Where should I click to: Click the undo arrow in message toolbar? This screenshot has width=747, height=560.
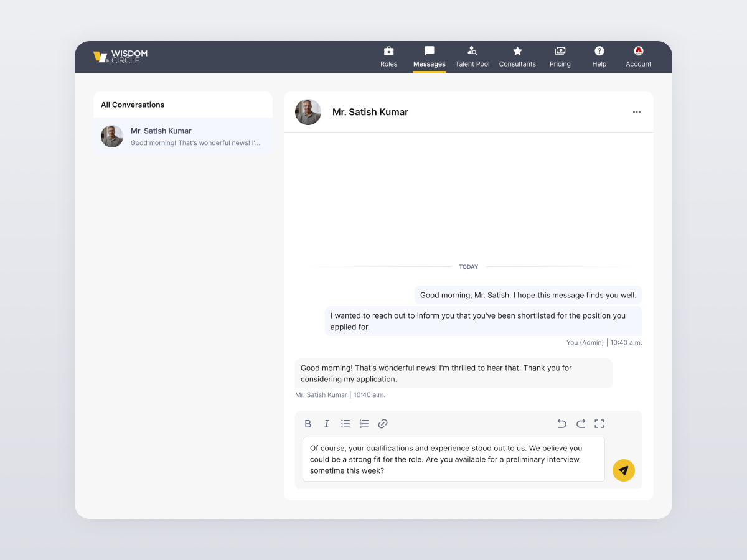tap(561, 424)
